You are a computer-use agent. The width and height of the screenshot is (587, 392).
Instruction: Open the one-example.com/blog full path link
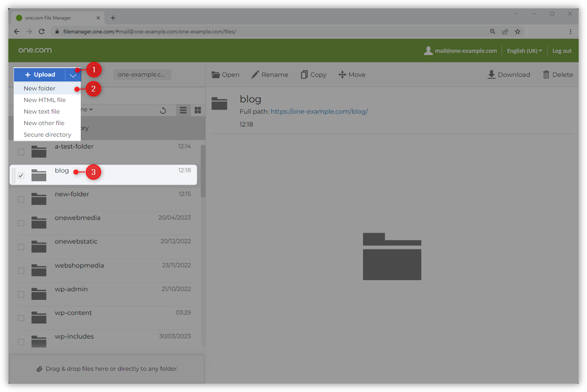click(x=319, y=111)
